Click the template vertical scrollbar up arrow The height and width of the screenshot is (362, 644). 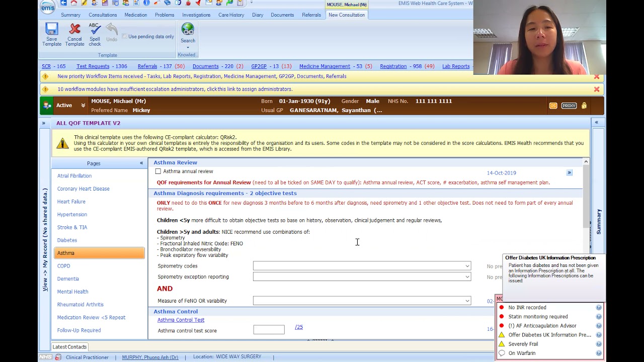[x=586, y=162]
